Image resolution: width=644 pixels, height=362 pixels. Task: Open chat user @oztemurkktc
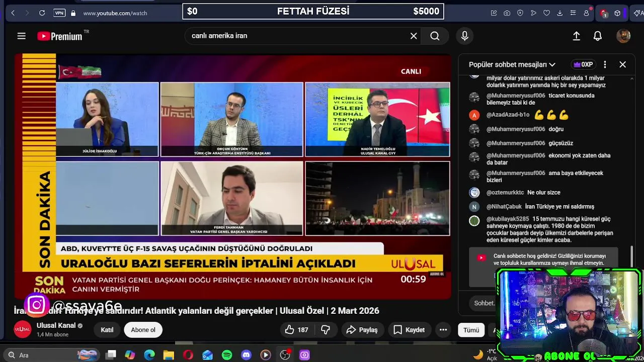pos(505,193)
